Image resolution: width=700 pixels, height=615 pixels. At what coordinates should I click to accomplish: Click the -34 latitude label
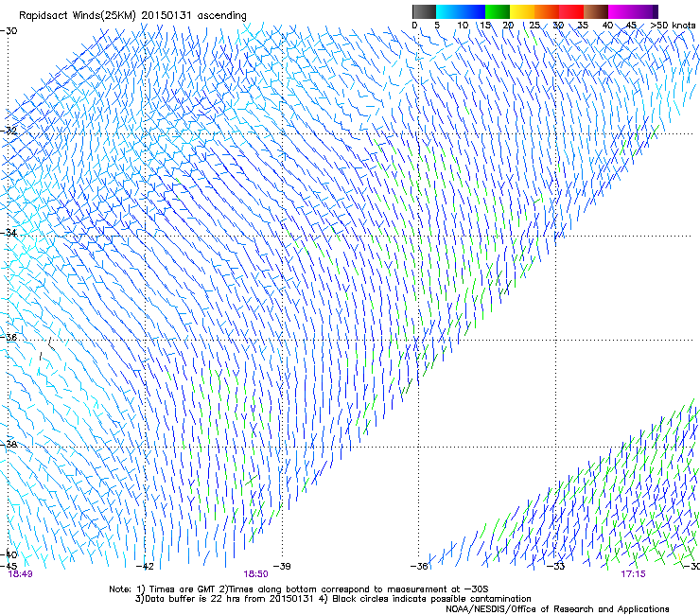tap(9, 233)
